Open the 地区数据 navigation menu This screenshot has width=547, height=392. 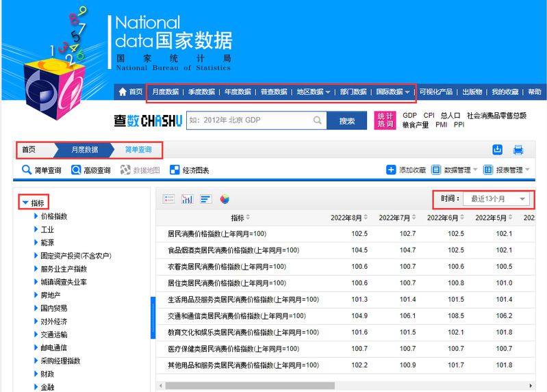313,92
